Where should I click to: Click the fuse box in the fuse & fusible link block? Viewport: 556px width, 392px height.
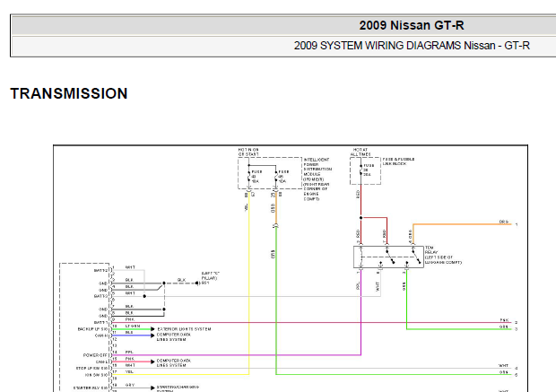[x=365, y=171]
